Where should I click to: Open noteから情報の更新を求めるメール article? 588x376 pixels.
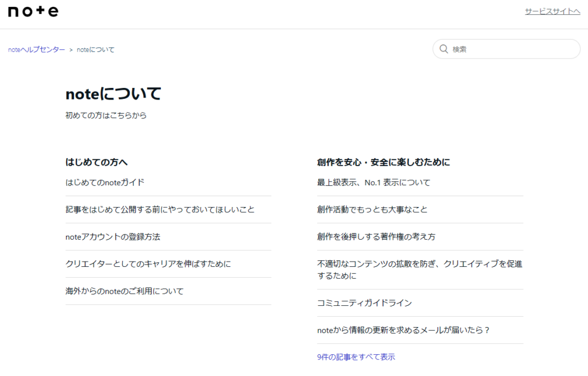[x=404, y=330]
